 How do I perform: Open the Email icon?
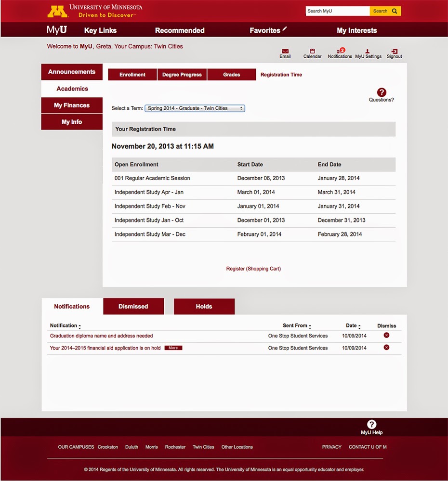tap(285, 52)
